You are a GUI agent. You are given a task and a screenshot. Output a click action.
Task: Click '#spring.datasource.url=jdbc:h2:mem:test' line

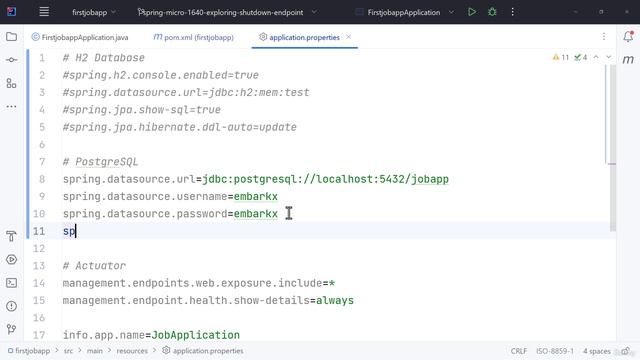[186, 93]
